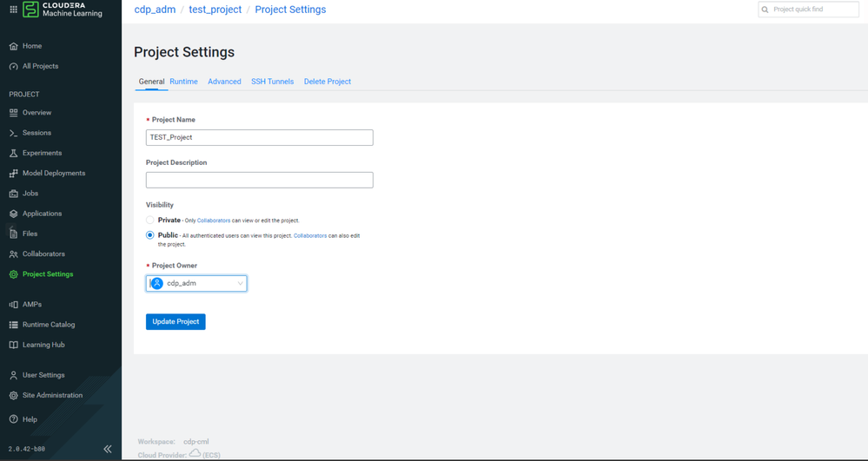Image resolution: width=868 pixels, height=461 pixels.
Task: Click cdp_adm breadcrumb link
Action: point(155,10)
